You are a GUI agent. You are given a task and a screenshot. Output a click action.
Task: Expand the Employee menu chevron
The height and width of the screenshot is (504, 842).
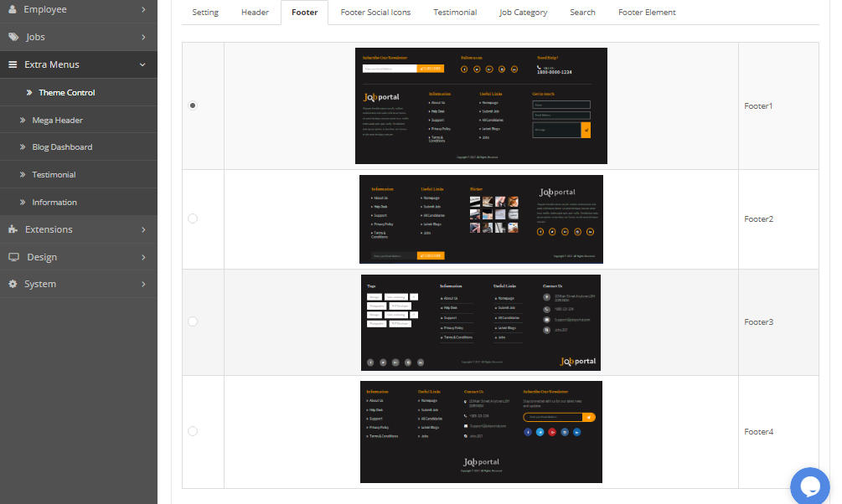click(x=143, y=9)
